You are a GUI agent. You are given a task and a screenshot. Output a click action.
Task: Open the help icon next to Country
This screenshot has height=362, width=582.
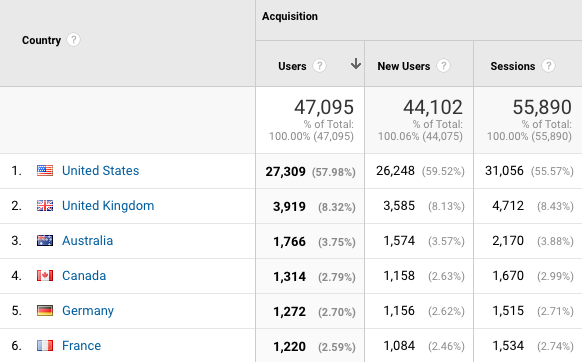click(x=73, y=40)
